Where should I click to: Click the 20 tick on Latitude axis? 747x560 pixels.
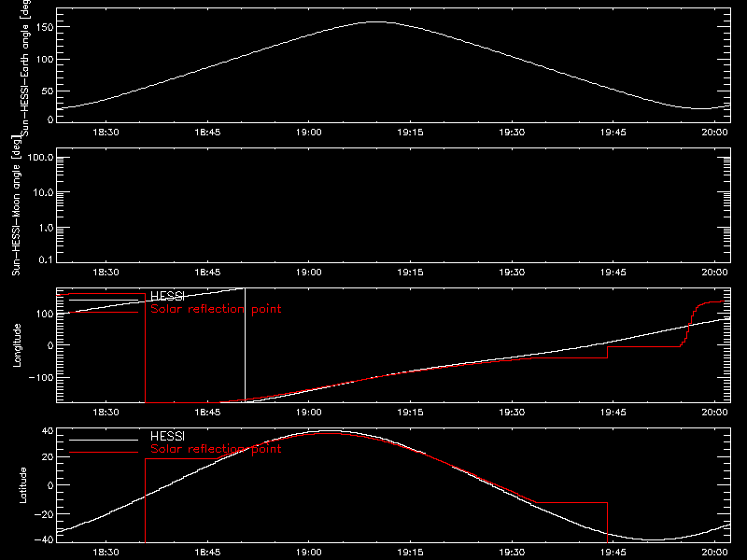(x=48, y=457)
